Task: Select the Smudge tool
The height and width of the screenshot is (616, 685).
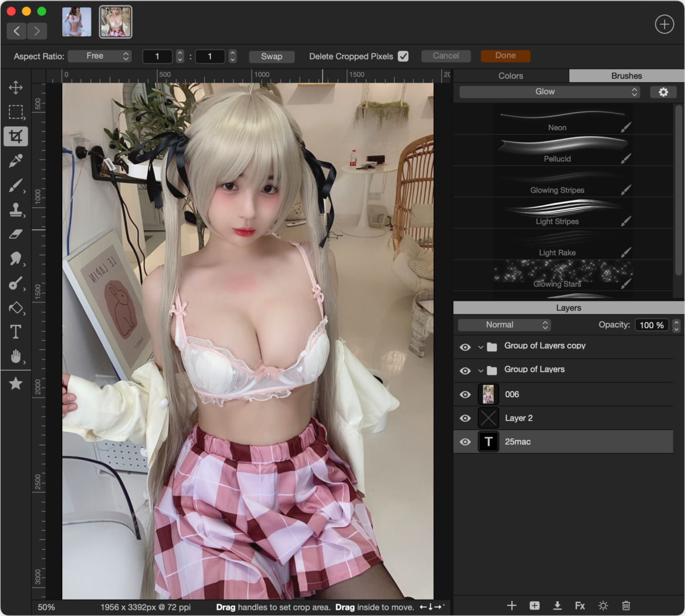Action: tap(16, 259)
